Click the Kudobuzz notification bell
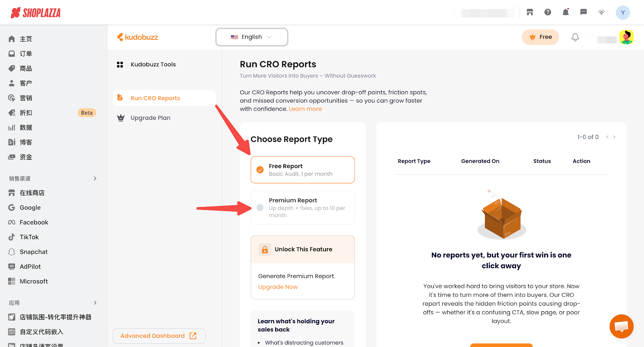The image size is (644, 347). (x=575, y=37)
